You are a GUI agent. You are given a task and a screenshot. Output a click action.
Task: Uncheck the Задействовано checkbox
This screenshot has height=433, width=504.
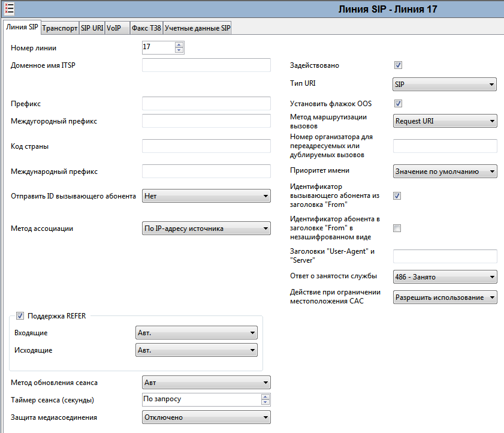click(x=399, y=65)
